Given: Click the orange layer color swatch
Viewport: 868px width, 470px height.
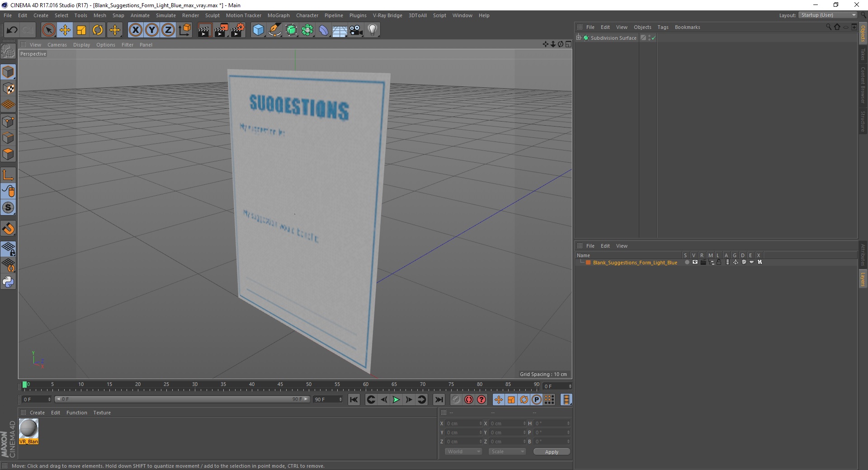Looking at the screenshot, I should [588, 263].
